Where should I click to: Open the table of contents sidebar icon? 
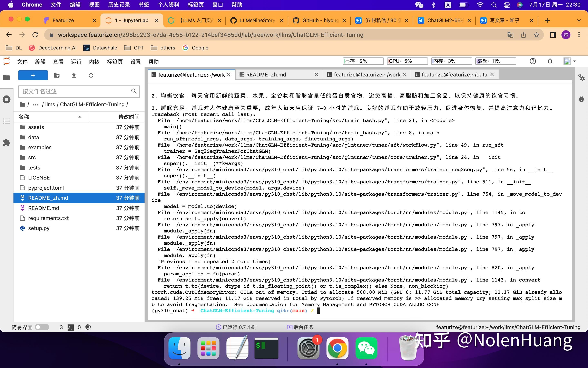[7, 121]
